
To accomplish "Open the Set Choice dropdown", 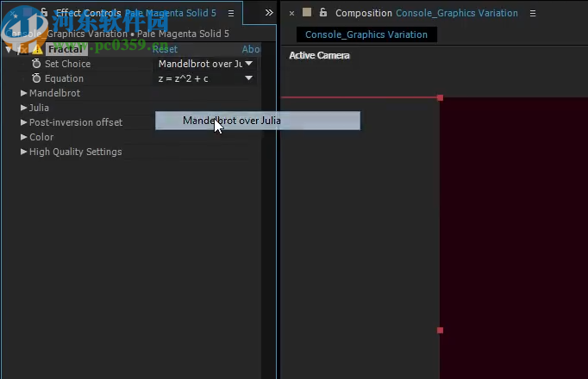I will tap(205, 64).
